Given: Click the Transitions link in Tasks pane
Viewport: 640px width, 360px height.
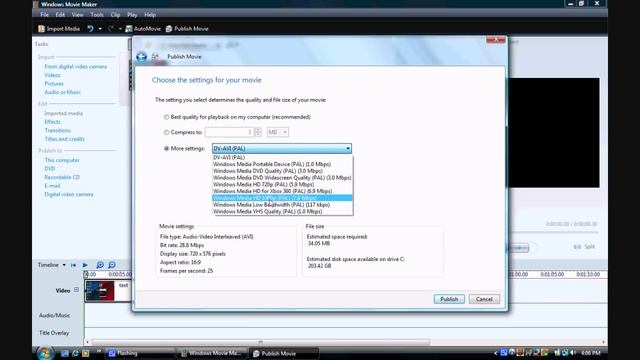Looking at the screenshot, I should [x=58, y=131].
